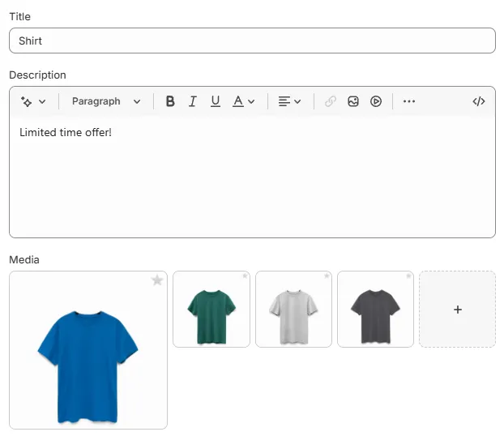Insert an image into description

tap(353, 101)
